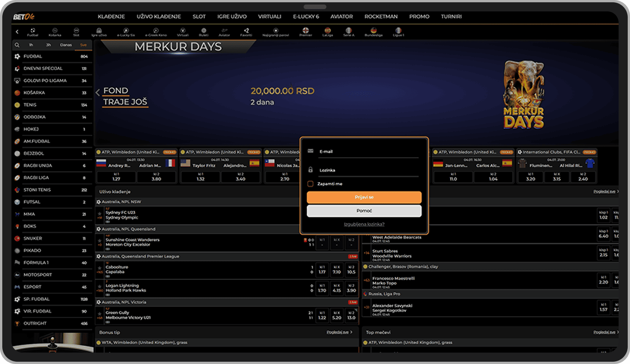Open the Igre uživo shortcut icon
Viewport: 630px width, 364px height.
point(99,32)
